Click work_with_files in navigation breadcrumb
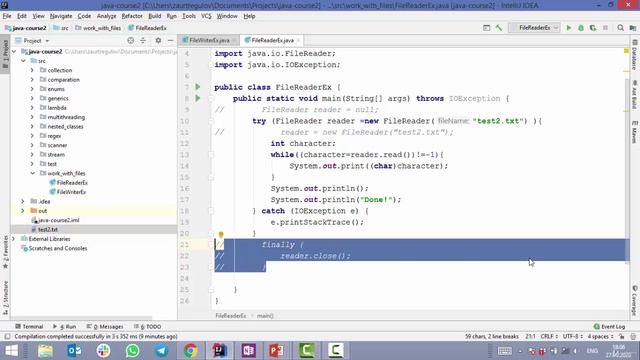The image size is (640, 360). (102, 28)
